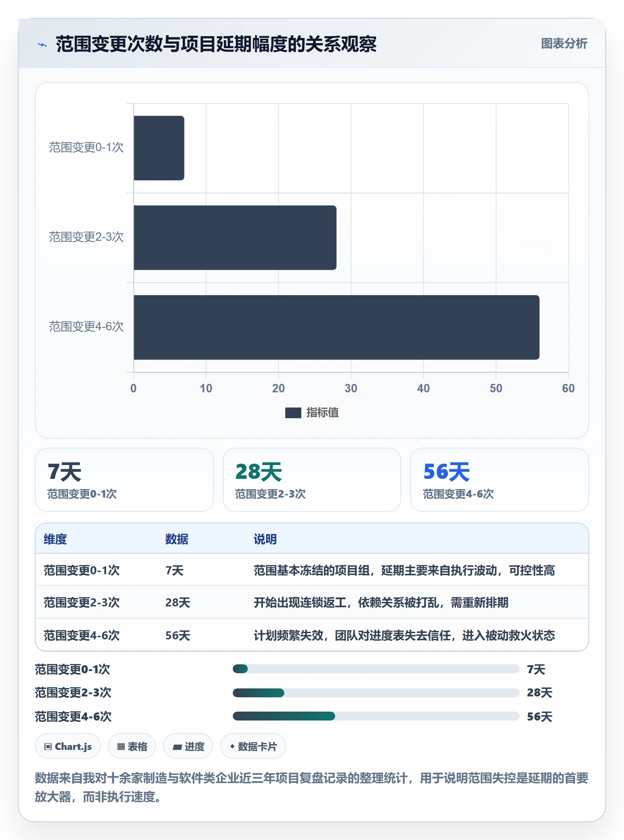
Task: Toggle the 指标值 legend color box
Action: pyautogui.click(x=293, y=413)
